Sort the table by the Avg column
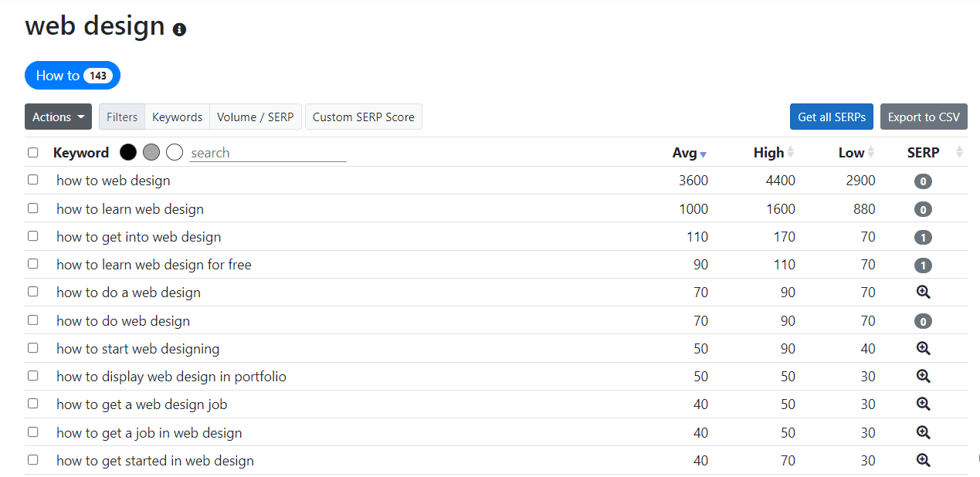Image resolution: width=980 pixels, height=477 pixels. pyautogui.click(x=689, y=153)
